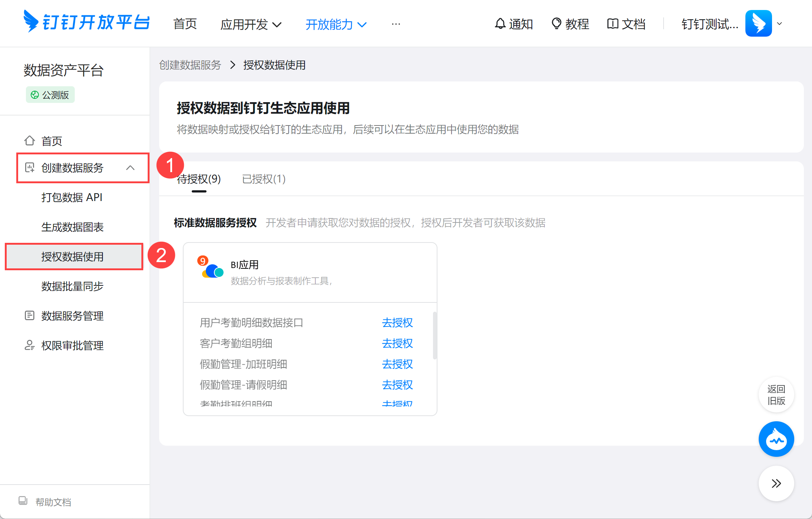812x519 pixels.
Task: Open docs via the book icon
Action: (x=613, y=24)
